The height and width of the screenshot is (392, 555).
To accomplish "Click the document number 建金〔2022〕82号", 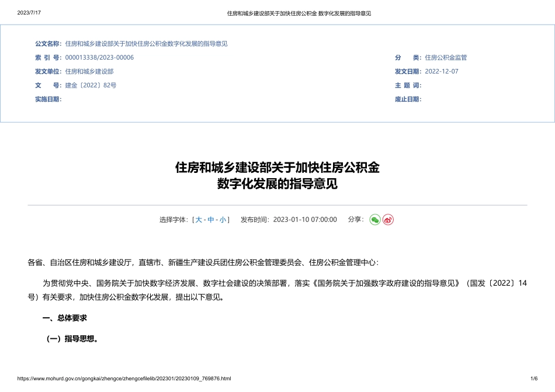I will click(91, 85).
